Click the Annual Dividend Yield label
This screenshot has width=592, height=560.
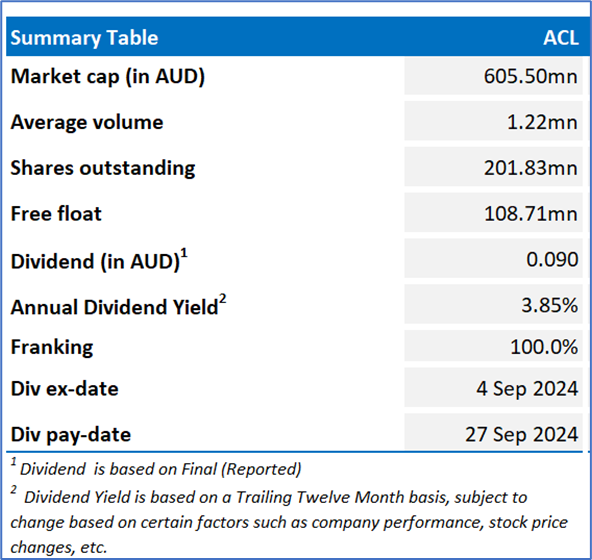pyautogui.click(x=118, y=305)
